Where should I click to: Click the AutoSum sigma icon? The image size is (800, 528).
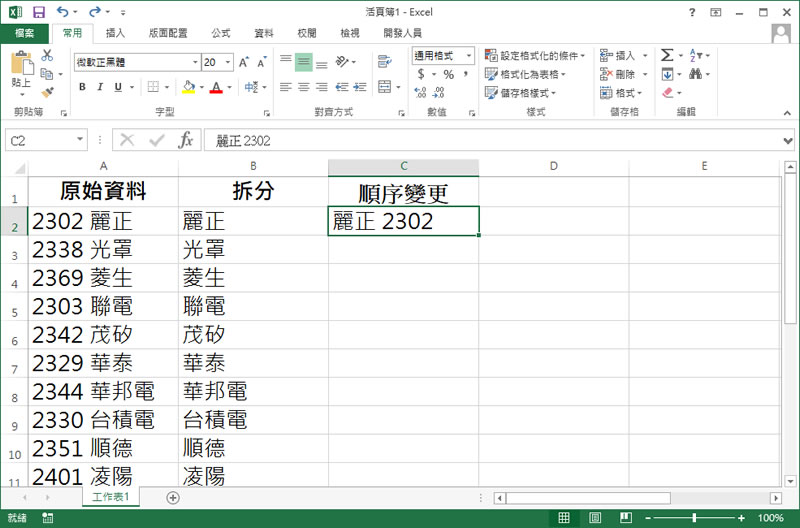tap(667, 55)
